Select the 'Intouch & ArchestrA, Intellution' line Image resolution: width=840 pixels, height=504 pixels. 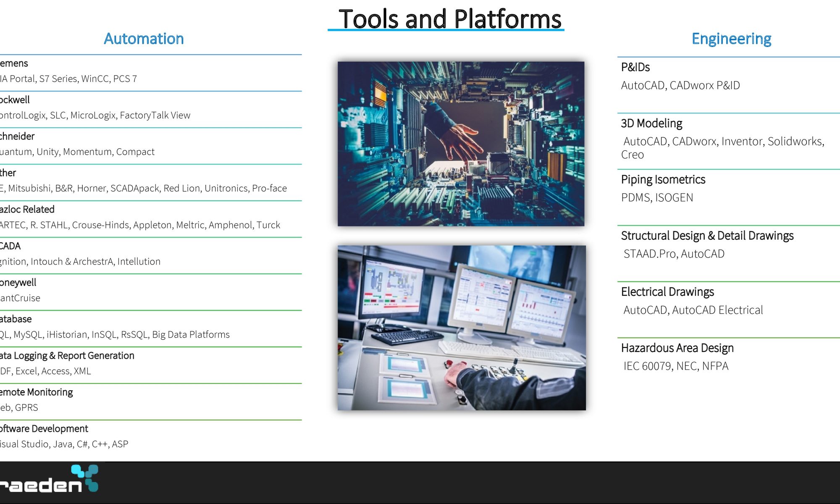(x=80, y=261)
